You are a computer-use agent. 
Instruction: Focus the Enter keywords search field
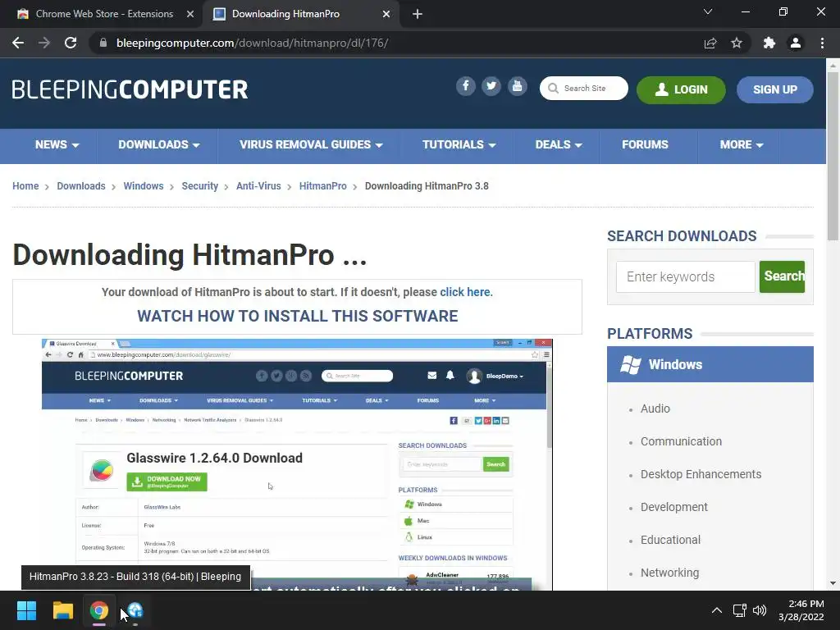(685, 276)
